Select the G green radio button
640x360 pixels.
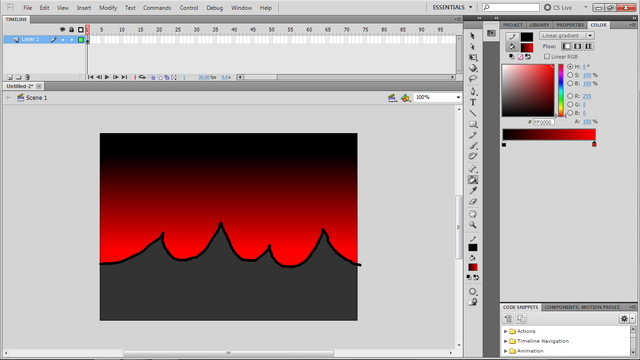coord(570,104)
